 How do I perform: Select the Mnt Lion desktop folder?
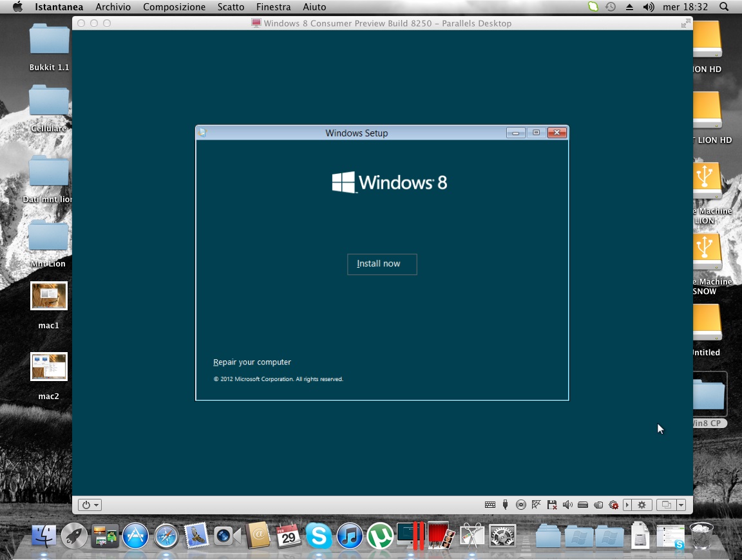[x=48, y=243]
